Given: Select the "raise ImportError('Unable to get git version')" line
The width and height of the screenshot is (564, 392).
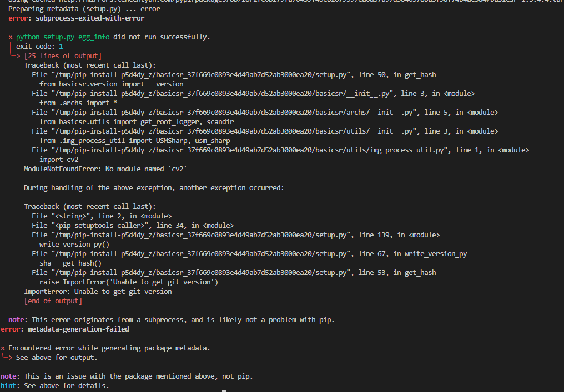Looking at the screenshot, I should click(129, 282).
